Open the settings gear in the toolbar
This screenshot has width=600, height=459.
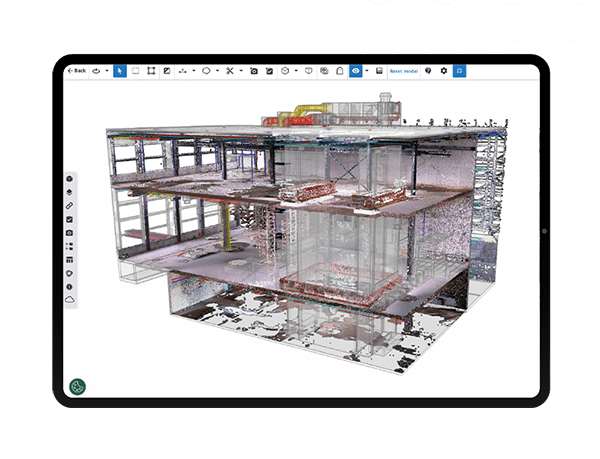[444, 71]
